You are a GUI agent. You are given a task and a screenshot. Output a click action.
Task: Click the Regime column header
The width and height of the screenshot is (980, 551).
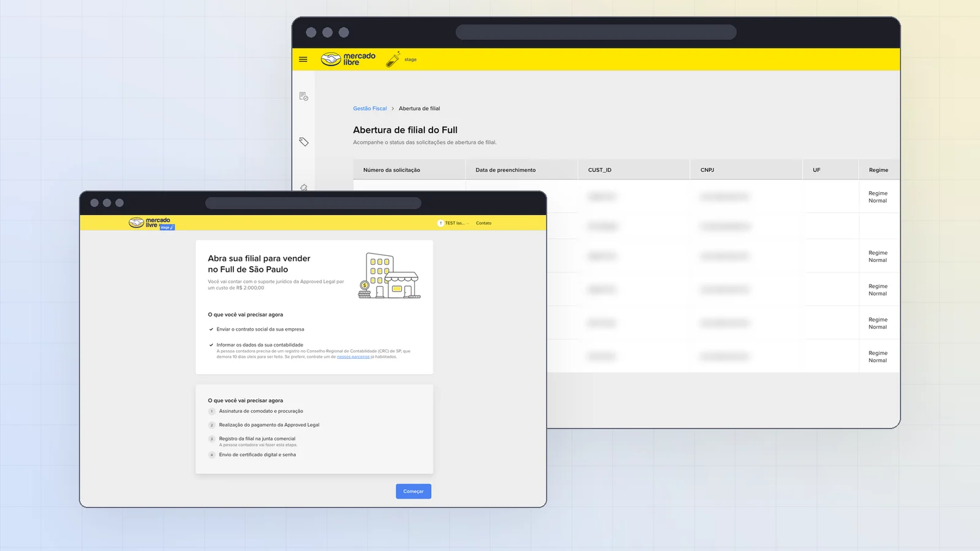tap(878, 170)
